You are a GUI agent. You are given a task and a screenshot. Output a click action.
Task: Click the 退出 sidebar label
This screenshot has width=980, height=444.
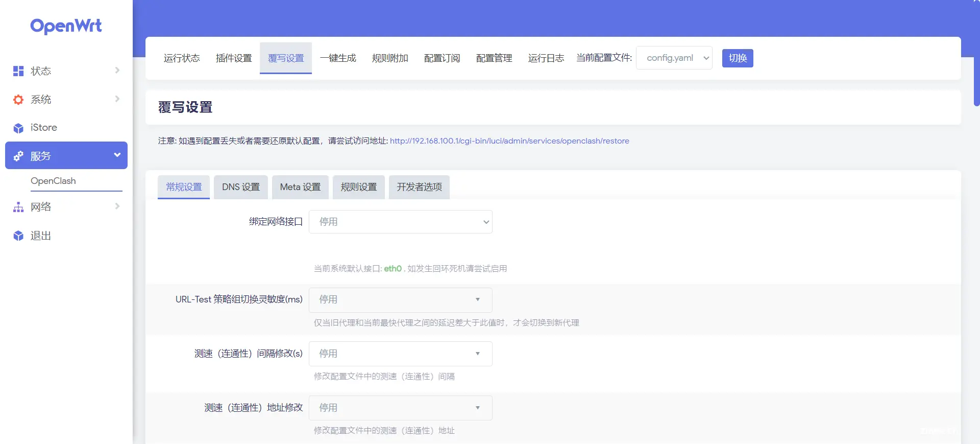tap(41, 236)
